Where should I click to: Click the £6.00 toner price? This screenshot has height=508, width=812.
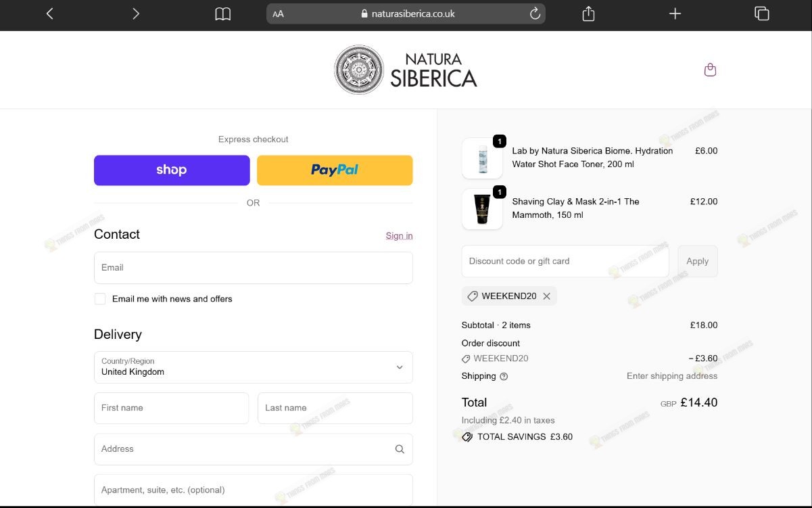(707, 151)
